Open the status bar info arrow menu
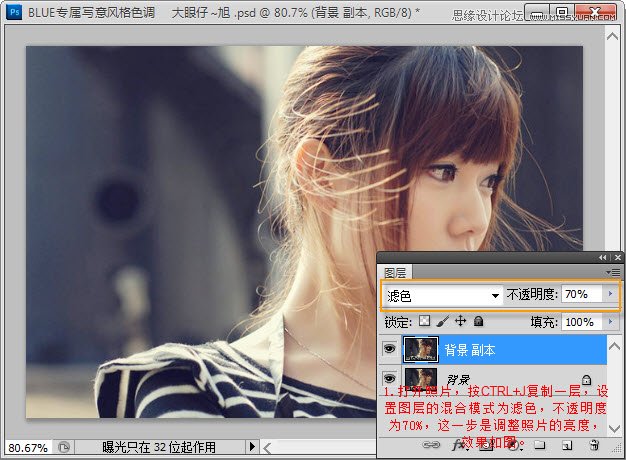Screen dimensions: 626x460 pyautogui.click(x=252, y=447)
